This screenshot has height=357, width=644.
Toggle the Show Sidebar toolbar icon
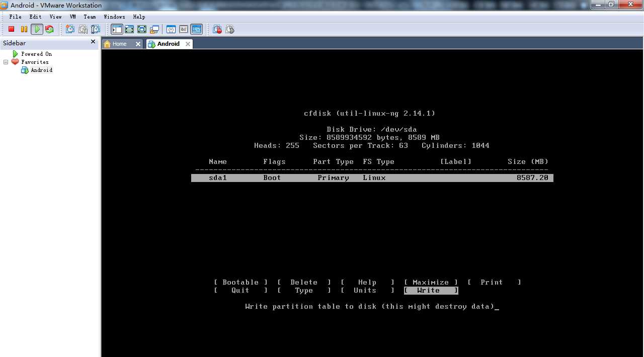(x=117, y=29)
